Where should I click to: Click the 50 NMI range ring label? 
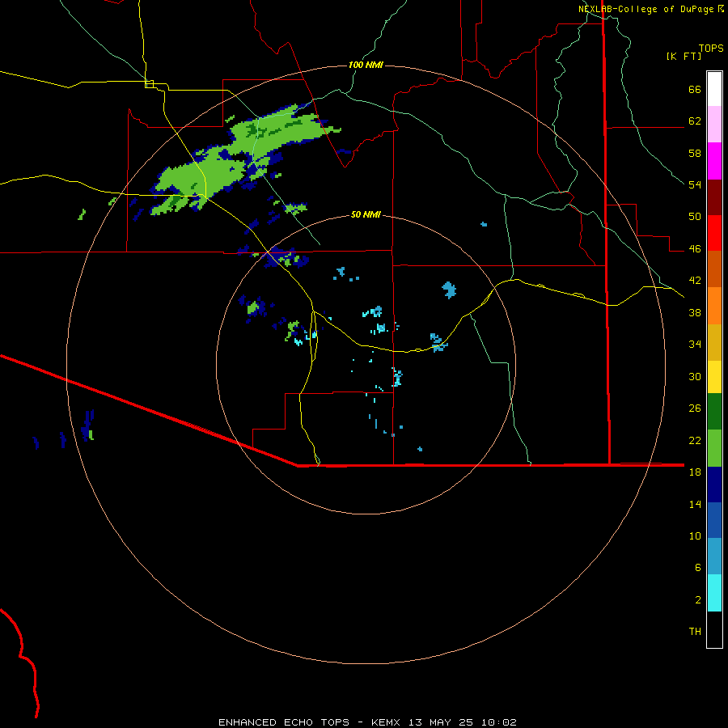coord(366,214)
